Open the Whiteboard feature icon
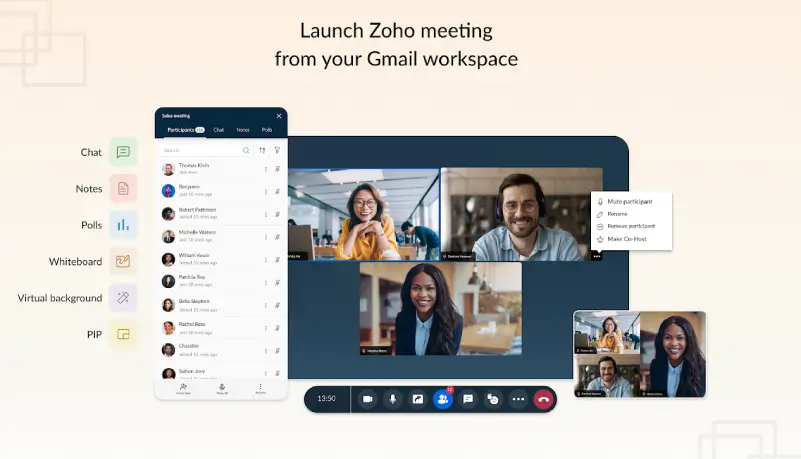 (123, 262)
